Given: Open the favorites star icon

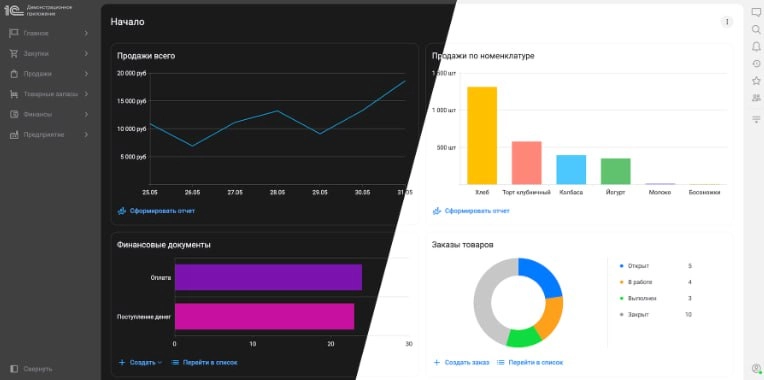Looking at the screenshot, I should tap(756, 80).
